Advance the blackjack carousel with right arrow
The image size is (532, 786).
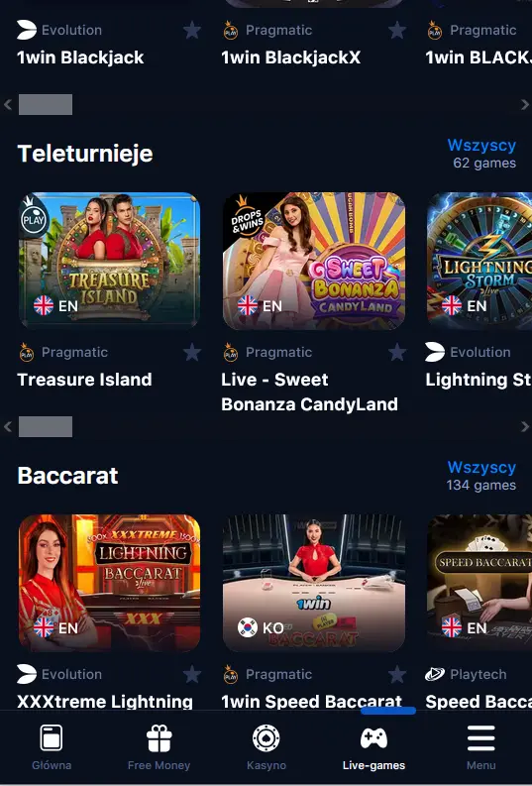pyautogui.click(x=524, y=105)
